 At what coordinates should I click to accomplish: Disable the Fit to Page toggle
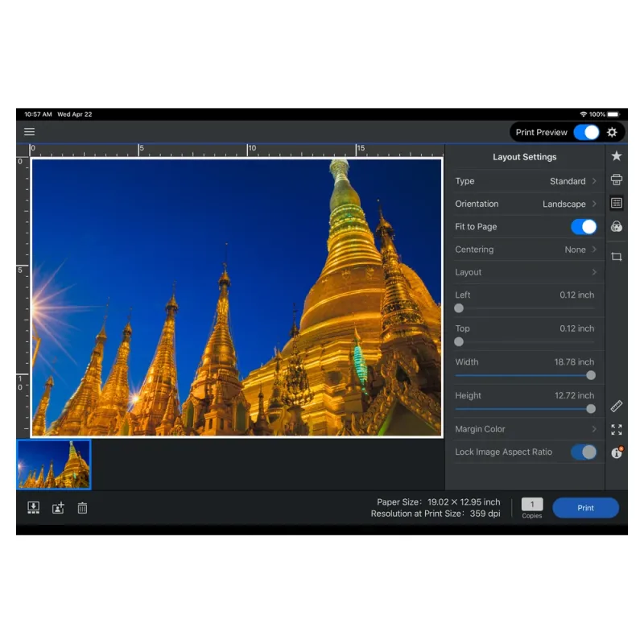tap(584, 227)
